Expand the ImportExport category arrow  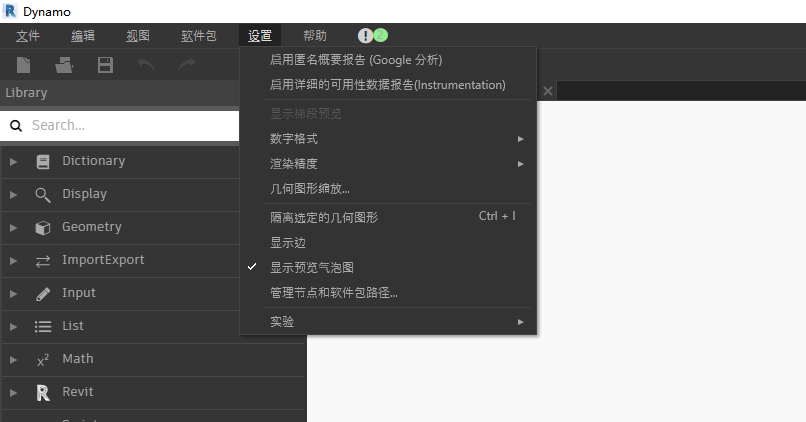coord(13,261)
